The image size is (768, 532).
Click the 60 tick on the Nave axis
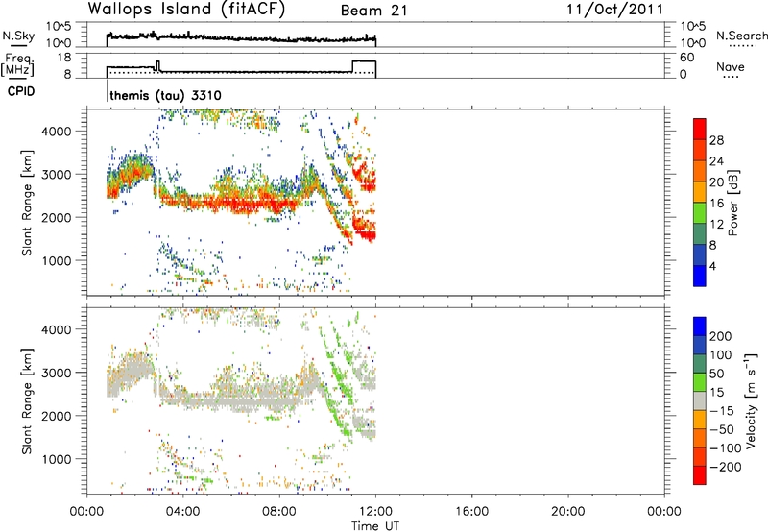pyautogui.click(x=686, y=58)
